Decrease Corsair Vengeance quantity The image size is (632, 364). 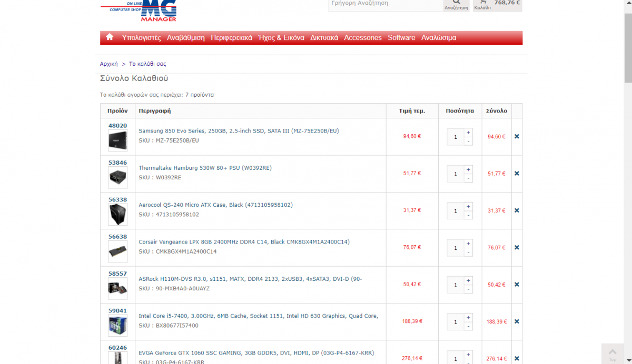coord(468,252)
